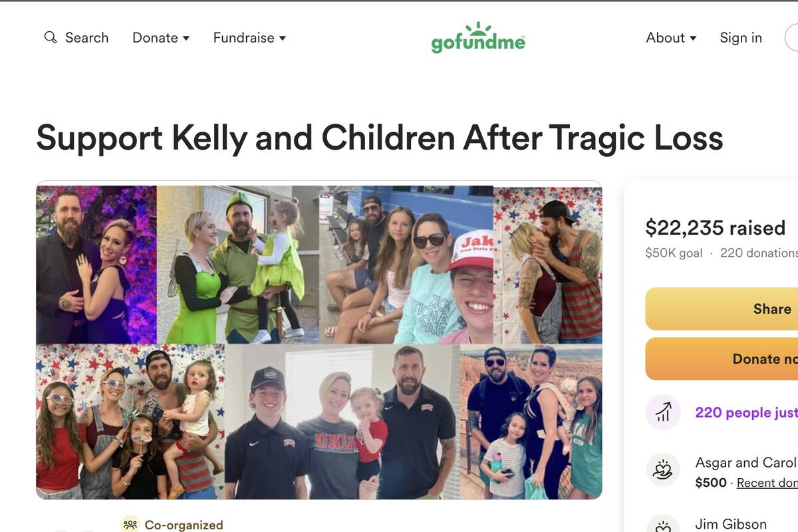Click the fundraiser family photo collage

tap(319, 340)
